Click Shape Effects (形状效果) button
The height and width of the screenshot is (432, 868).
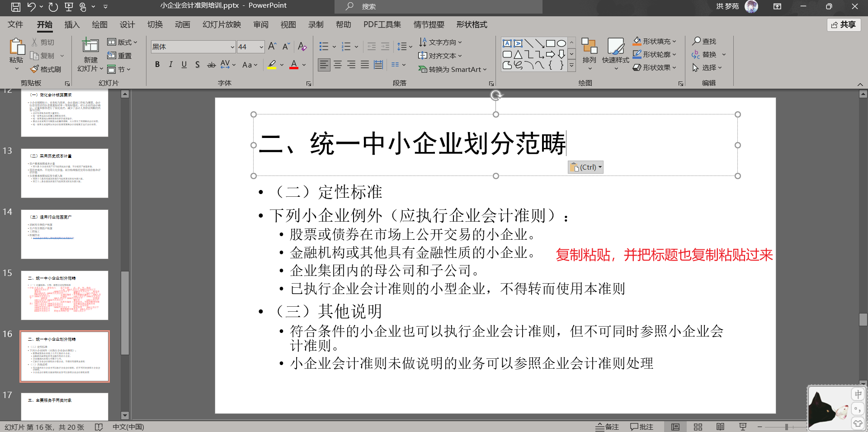coord(655,67)
